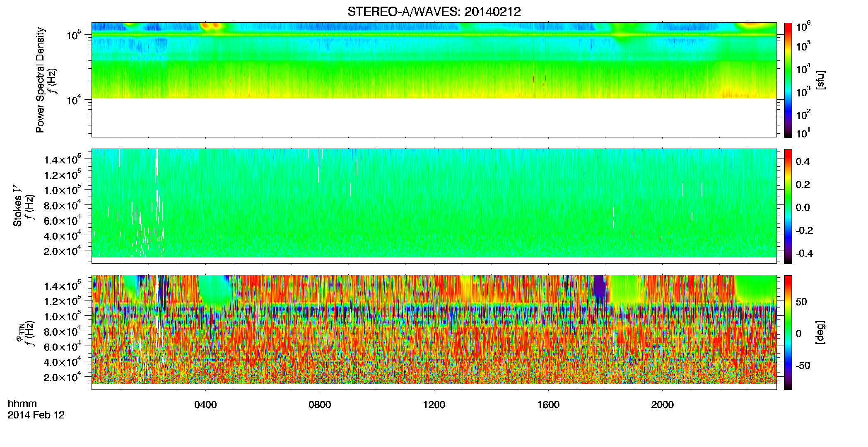Click the red-yellow burst near 0400 in top panel
This screenshot has width=868, height=447.
(x=210, y=26)
